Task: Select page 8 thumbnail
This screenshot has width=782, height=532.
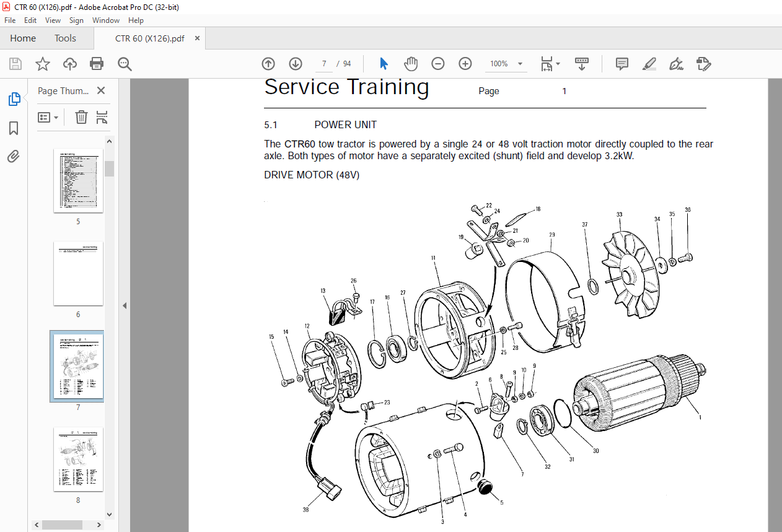Action: tap(78, 460)
